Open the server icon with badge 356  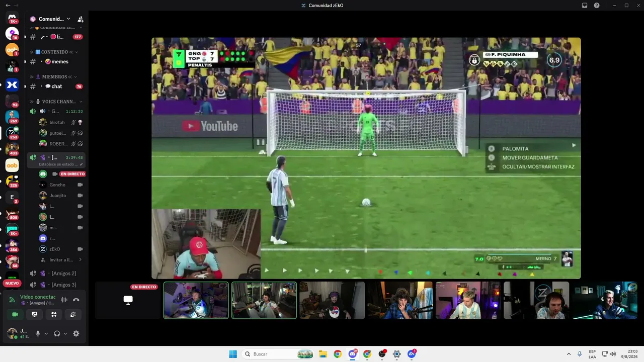click(12, 245)
